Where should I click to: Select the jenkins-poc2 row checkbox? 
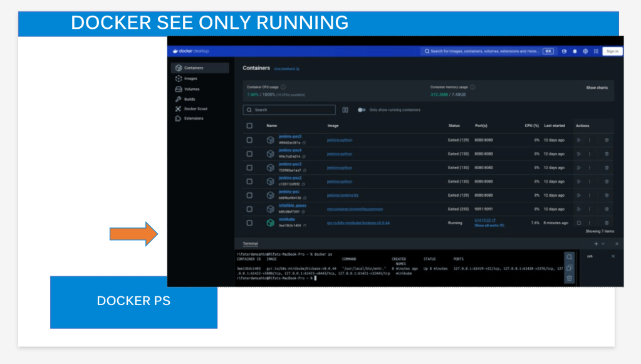pyautogui.click(x=249, y=182)
